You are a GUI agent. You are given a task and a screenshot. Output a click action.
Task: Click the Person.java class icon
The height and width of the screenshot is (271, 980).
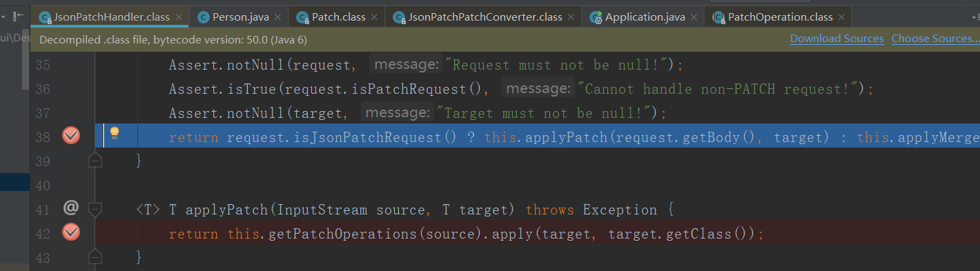tap(204, 18)
